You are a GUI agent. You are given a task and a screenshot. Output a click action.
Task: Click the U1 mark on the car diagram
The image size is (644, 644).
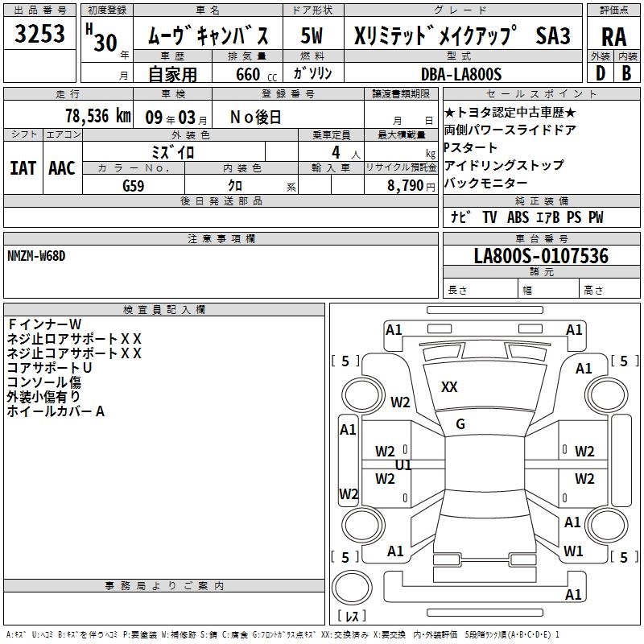(403, 465)
